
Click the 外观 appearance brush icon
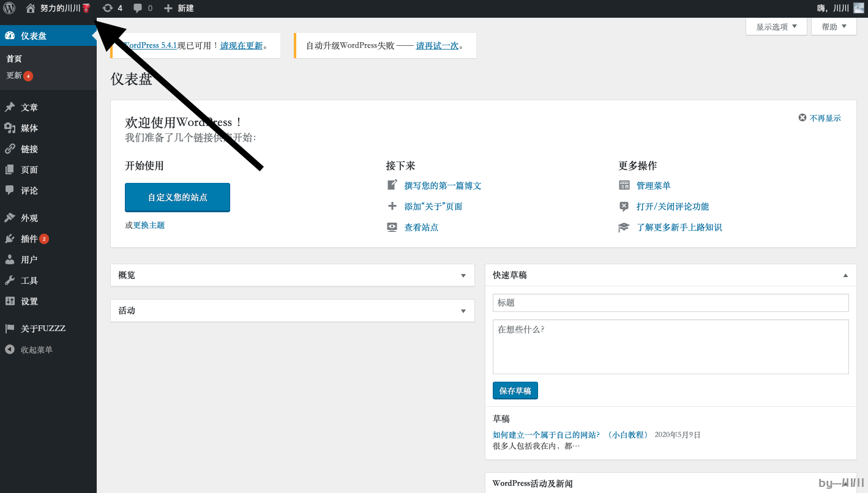10,218
